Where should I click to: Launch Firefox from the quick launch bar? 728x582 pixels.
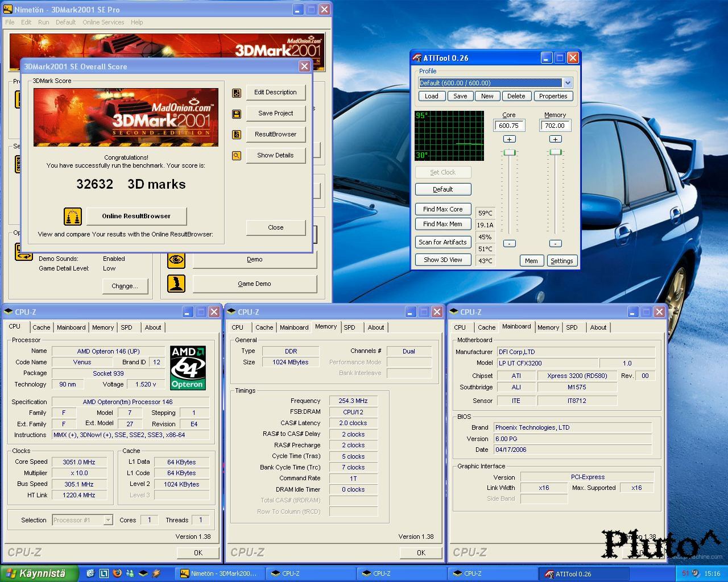(x=117, y=573)
